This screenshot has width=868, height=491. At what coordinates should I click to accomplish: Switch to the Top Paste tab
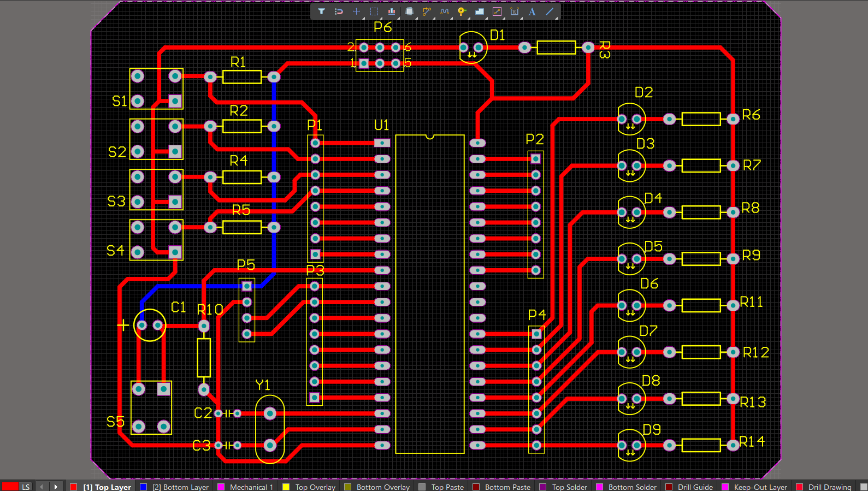[447, 487]
